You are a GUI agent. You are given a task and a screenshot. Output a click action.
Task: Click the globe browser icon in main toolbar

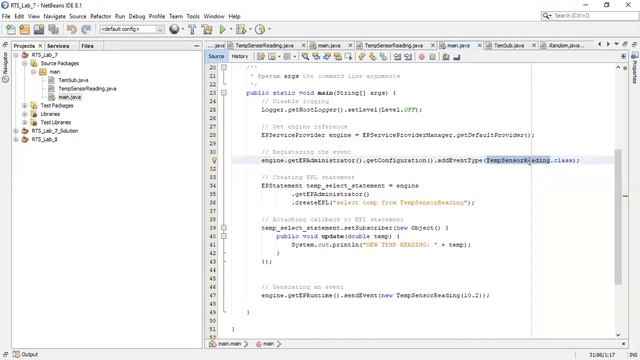(174, 29)
